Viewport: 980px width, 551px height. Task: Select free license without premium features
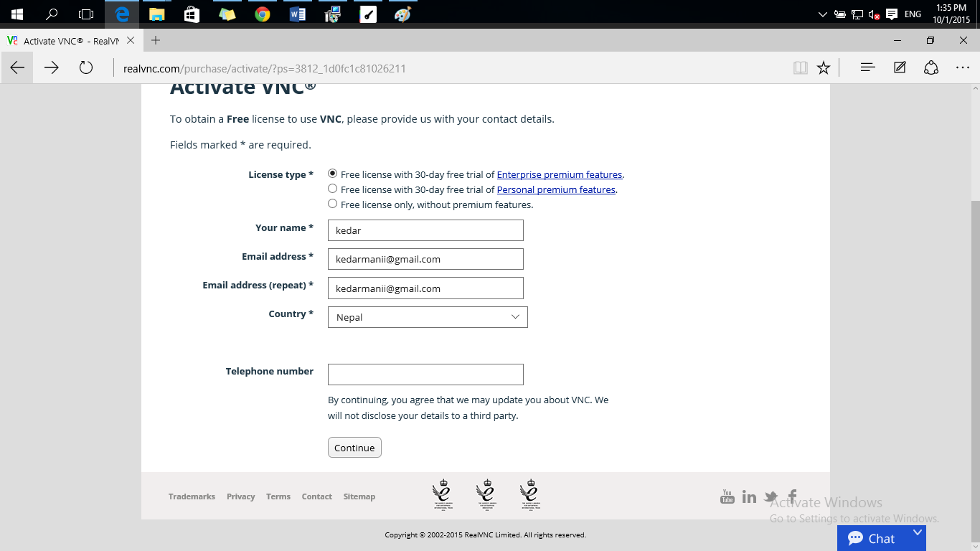(332, 204)
